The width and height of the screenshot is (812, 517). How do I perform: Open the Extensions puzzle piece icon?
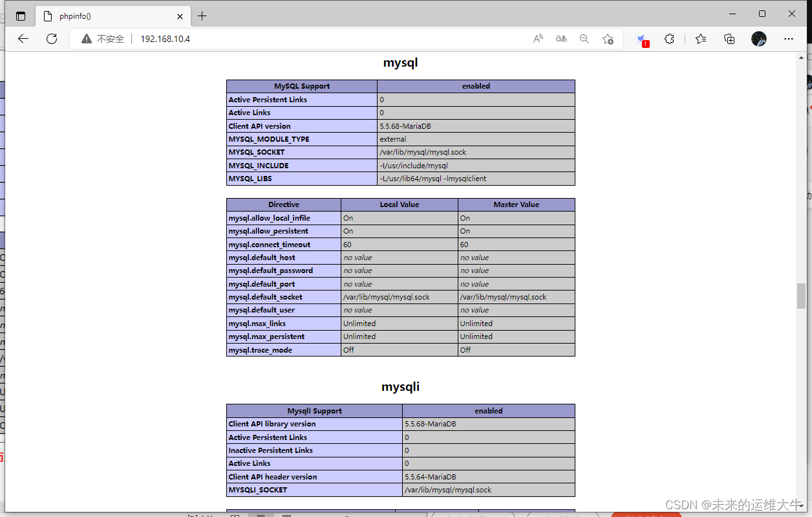(669, 39)
